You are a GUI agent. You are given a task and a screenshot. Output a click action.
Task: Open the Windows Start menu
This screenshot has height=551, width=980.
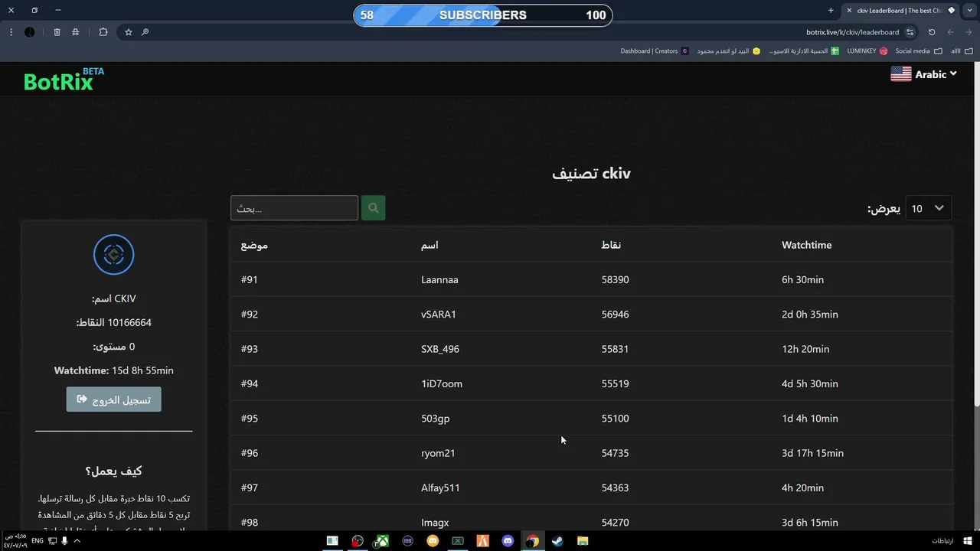coord(969,541)
